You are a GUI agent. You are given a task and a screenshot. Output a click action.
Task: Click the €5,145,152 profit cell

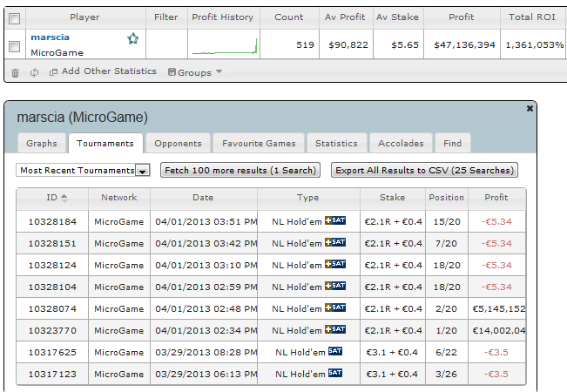(499, 309)
